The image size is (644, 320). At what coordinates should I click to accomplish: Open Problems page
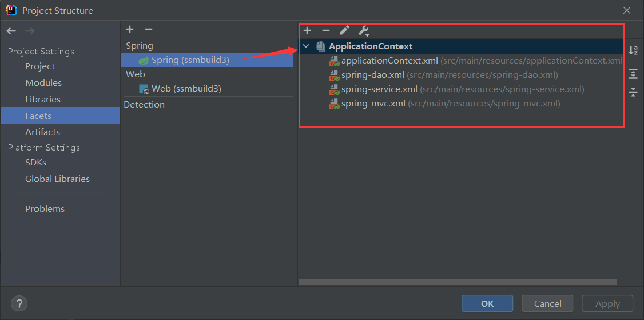[x=45, y=208]
